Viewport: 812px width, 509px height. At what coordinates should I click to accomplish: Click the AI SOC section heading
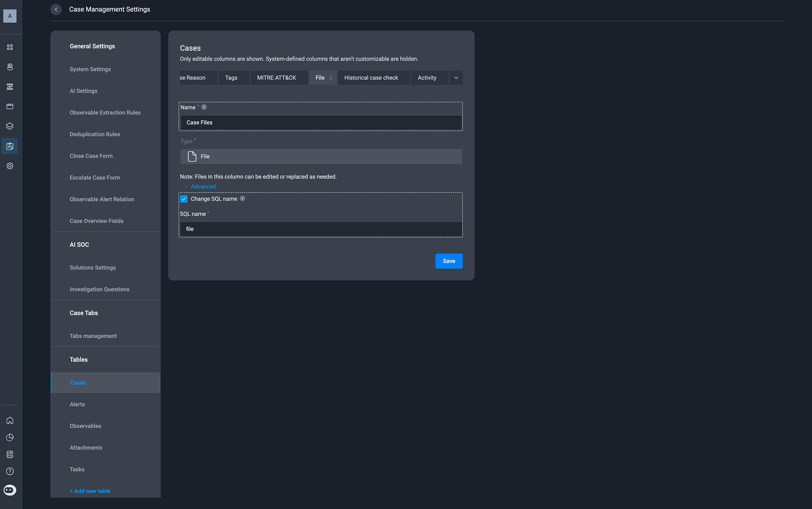click(79, 245)
